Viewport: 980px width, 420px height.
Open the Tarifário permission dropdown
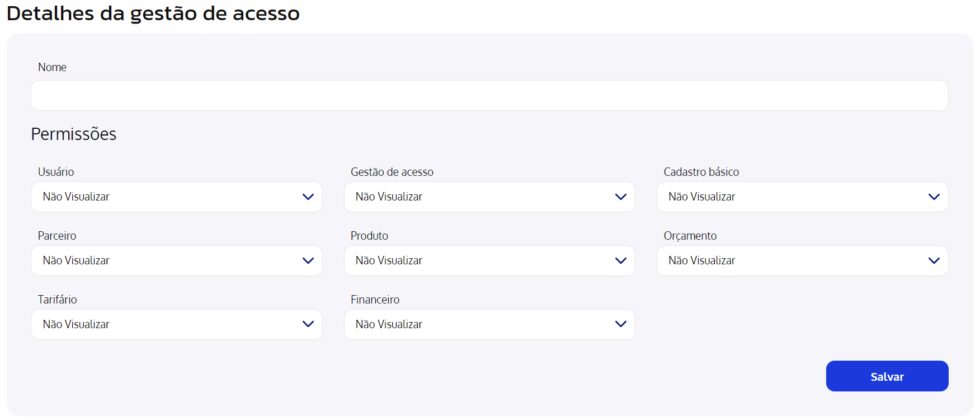click(177, 324)
